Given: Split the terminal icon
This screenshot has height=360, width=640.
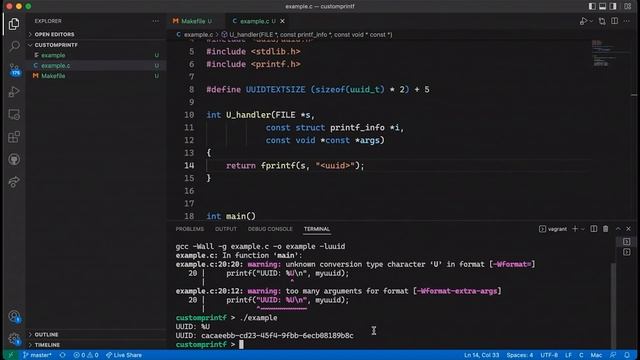Looking at the screenshot, I should coord(594,229).
